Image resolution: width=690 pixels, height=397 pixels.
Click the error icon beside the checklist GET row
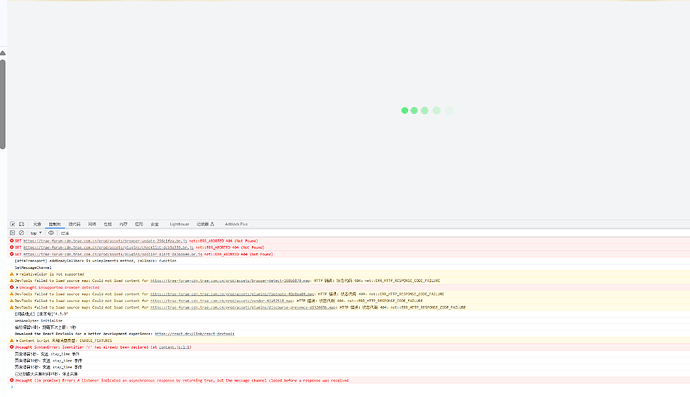(12, 247)
